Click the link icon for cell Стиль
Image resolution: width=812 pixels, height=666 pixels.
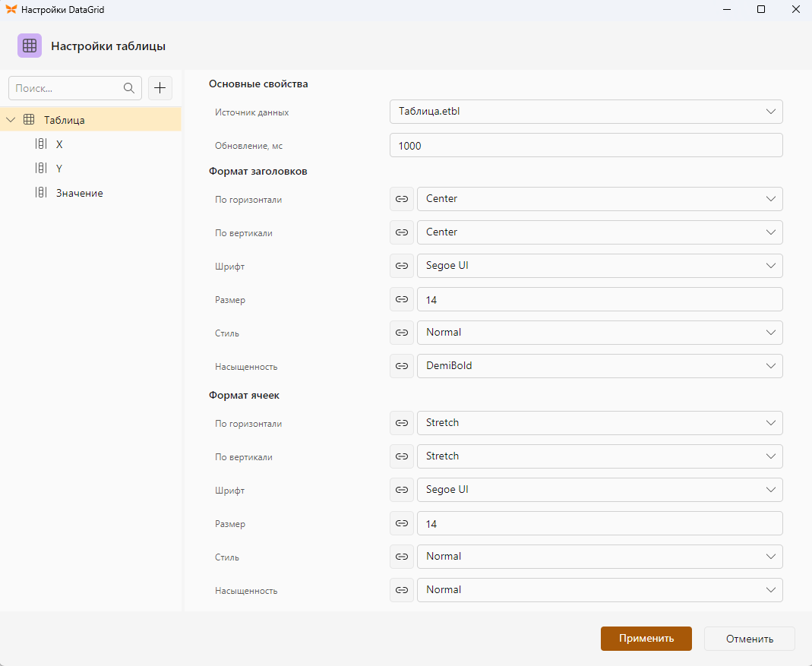pyautogui.click(x=402, y=557)
